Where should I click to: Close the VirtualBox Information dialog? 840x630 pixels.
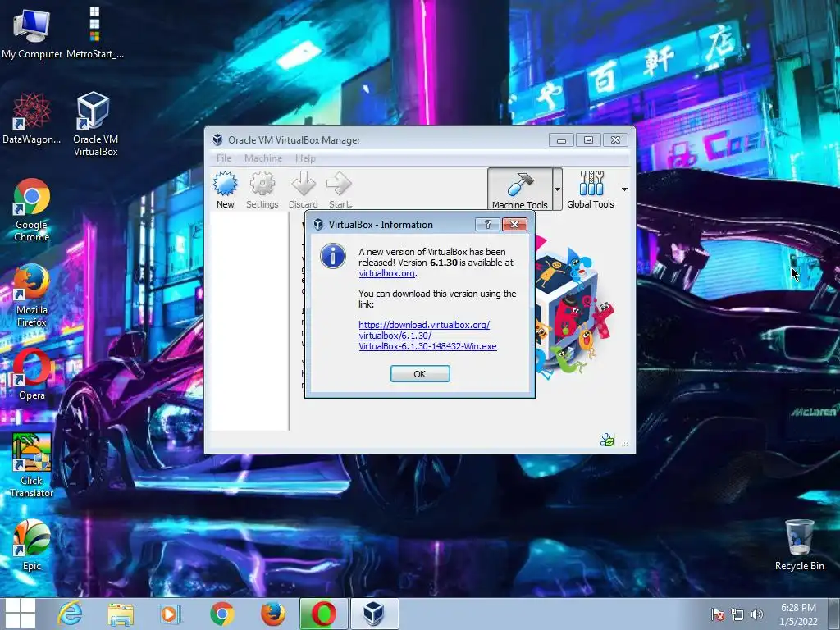(x=515, y=225)
